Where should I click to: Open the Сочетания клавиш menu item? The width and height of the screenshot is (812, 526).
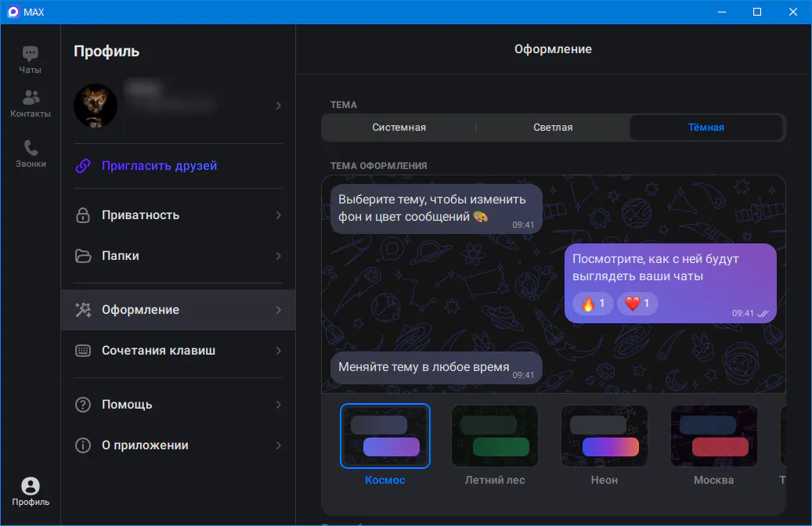(x=158, y=351)
